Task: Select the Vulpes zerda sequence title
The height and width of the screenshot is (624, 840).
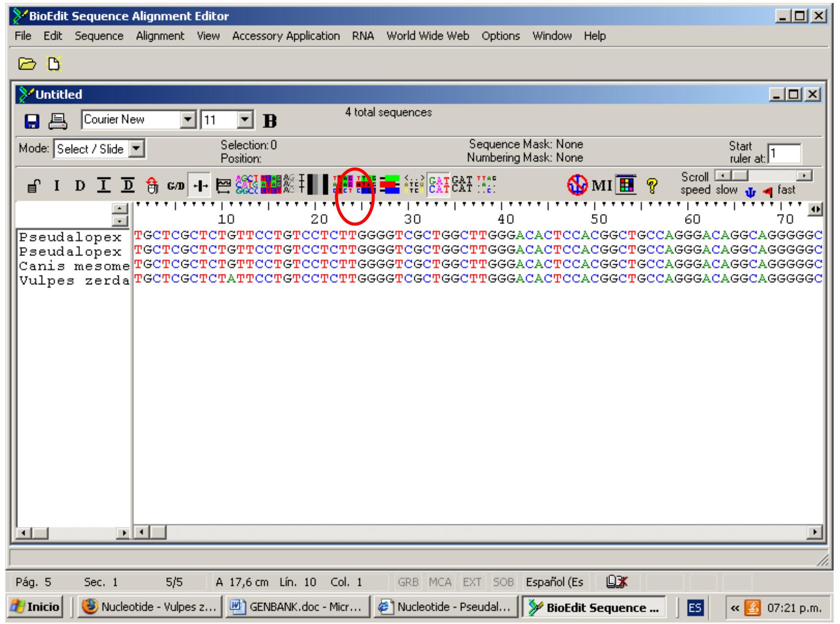Action: [x=74, y=281]
